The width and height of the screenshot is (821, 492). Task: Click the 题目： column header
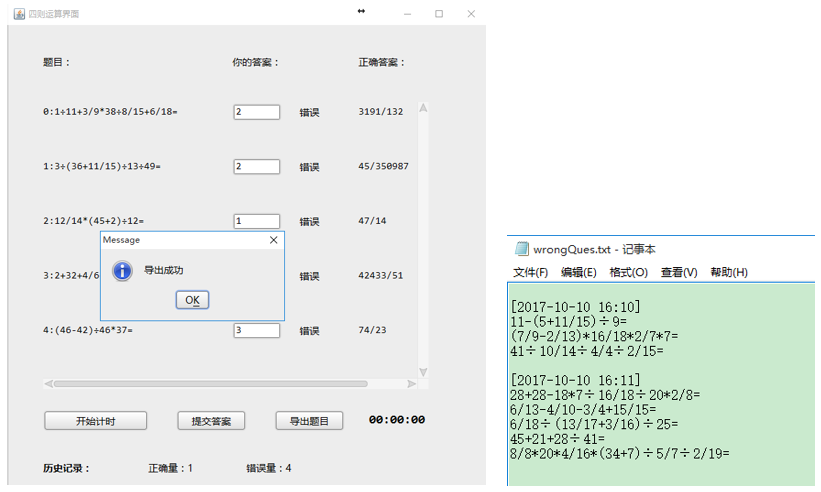[x=57, y=62]
